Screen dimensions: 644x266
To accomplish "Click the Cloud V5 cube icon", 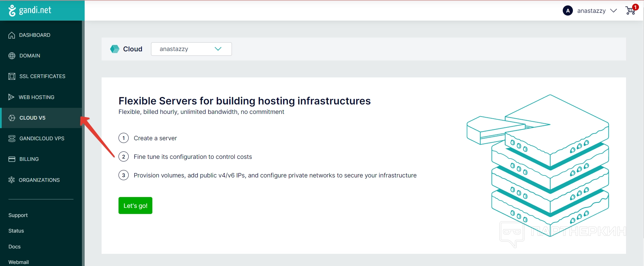I will [x=12, y=118].
